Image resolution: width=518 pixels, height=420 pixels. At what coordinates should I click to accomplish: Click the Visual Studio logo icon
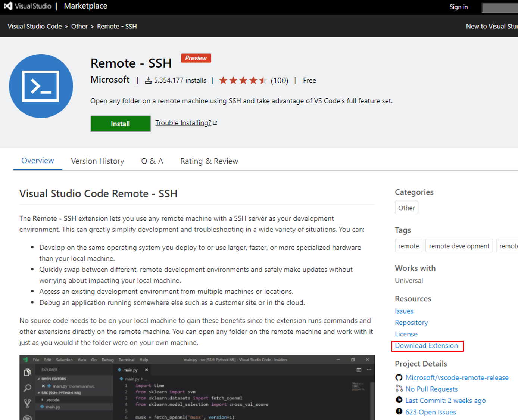point(8,6)
